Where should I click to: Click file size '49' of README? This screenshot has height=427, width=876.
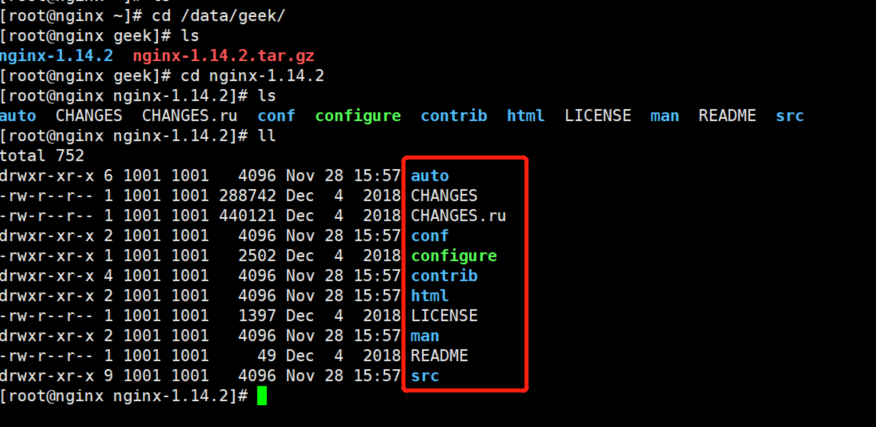(x=266, y=356)
